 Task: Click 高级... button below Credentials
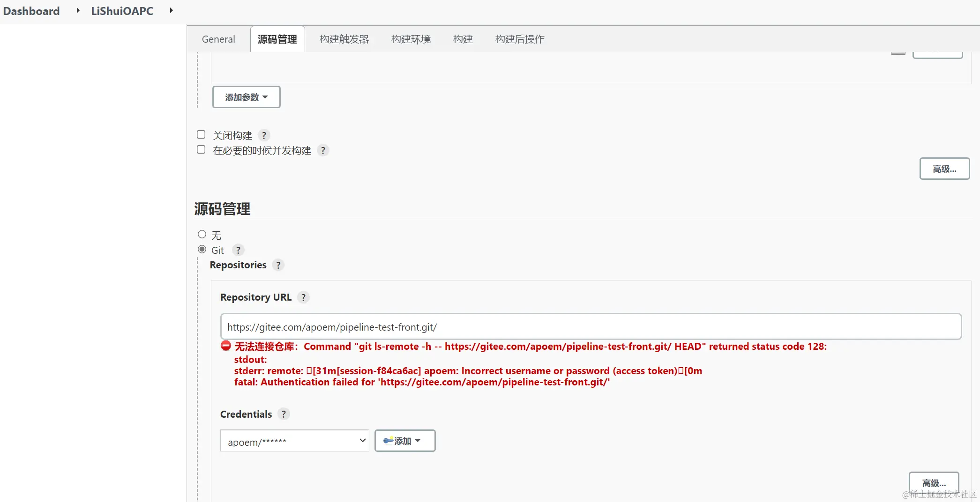tap(934, 483)
